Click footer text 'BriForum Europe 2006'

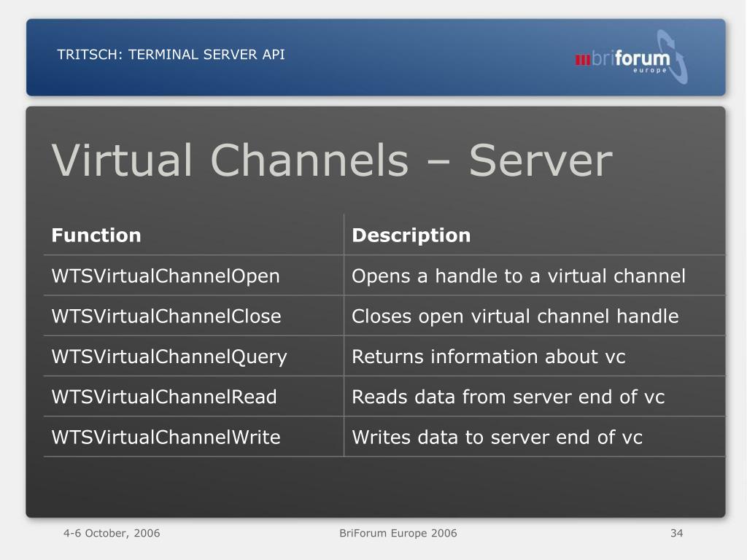pos(398,533)
